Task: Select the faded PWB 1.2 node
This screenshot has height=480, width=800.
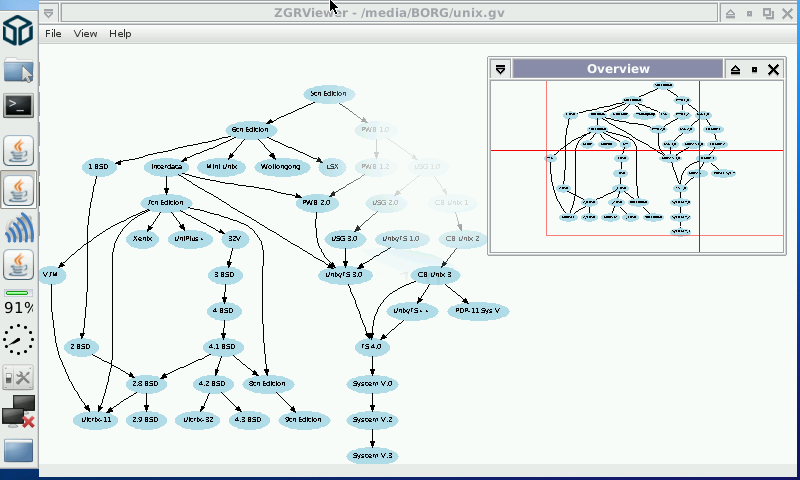Action: [x=376, y=167]
